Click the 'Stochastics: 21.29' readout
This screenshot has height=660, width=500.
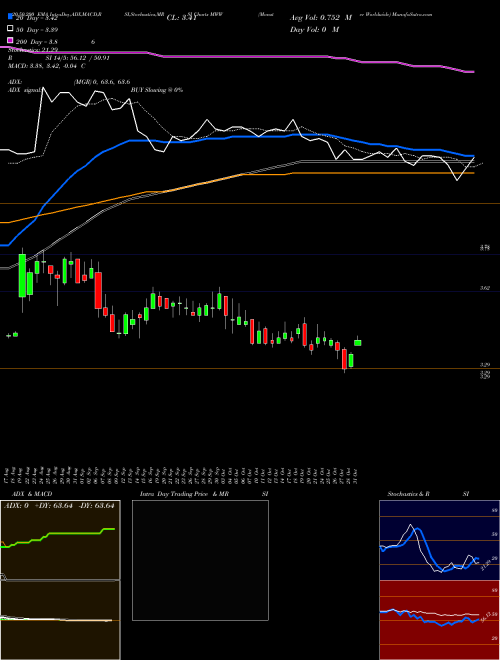coord(33,50)
